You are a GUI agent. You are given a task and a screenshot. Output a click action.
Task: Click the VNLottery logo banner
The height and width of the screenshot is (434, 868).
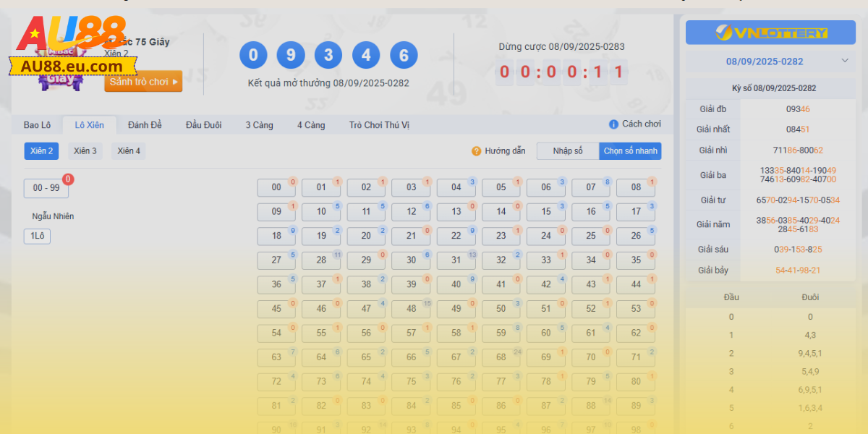point(770,33)
